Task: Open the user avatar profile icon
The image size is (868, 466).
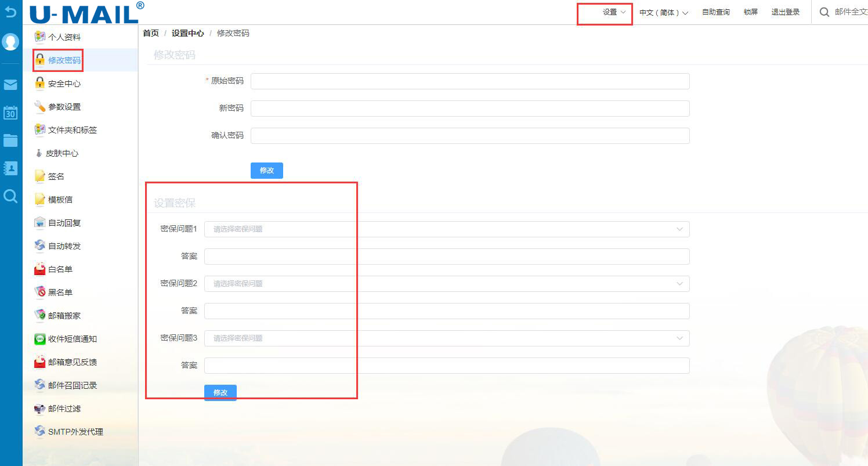Action: pyautogui.click(x=10, y=42)
